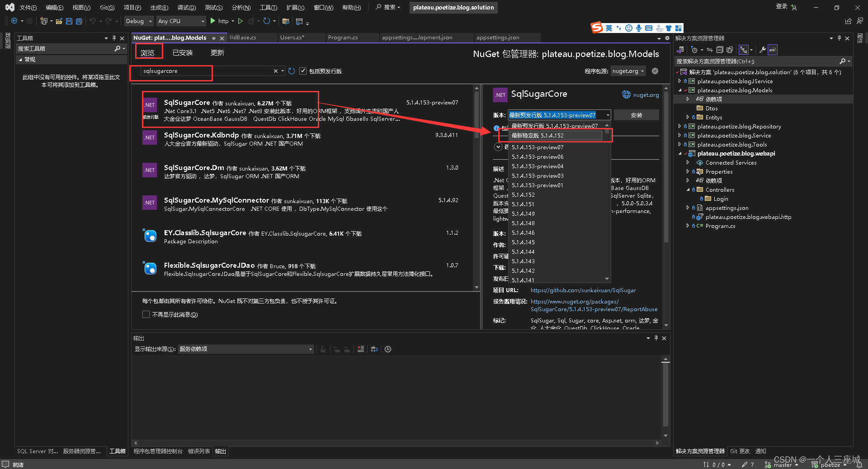
Task: Toggle sync with active document in Solution Explorer
Action: tap(709, 50)
